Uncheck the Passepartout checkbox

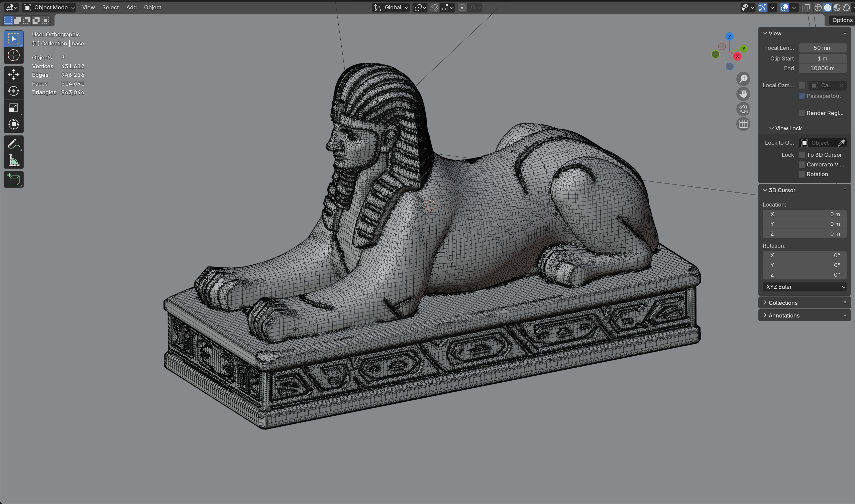tap(802, 96)
